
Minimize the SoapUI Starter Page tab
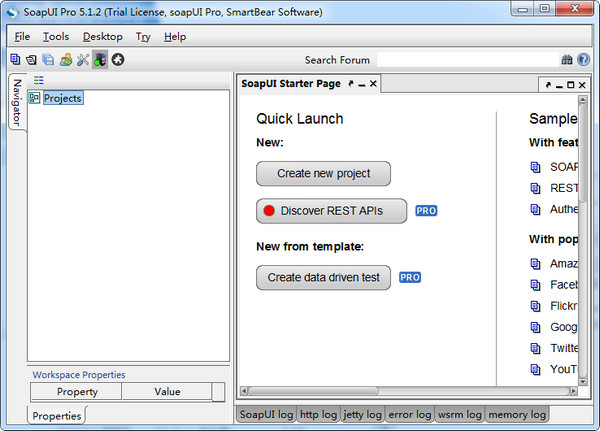(362, 84)
